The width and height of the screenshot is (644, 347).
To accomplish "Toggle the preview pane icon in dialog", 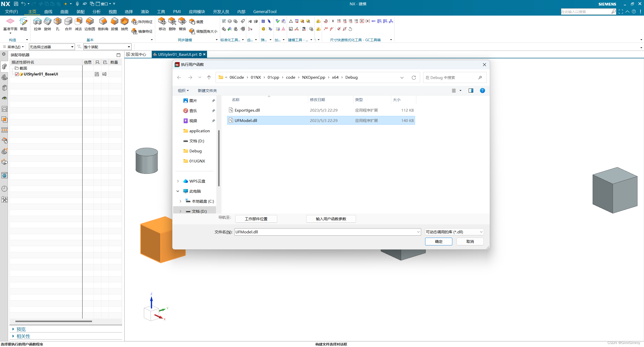I will [471, 91].
